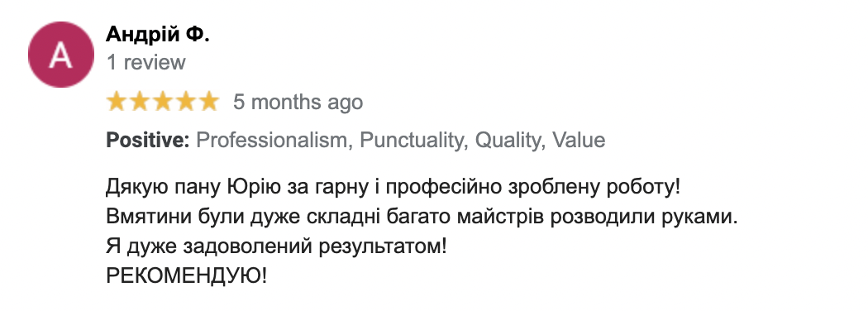Open the reviewer profile Андрій Ф.

157,35
